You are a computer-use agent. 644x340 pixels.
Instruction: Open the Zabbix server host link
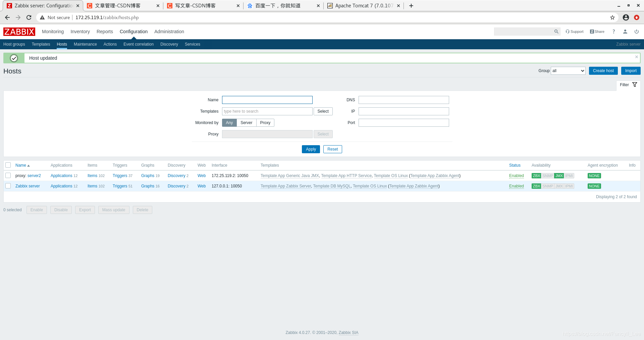point(28,186)
